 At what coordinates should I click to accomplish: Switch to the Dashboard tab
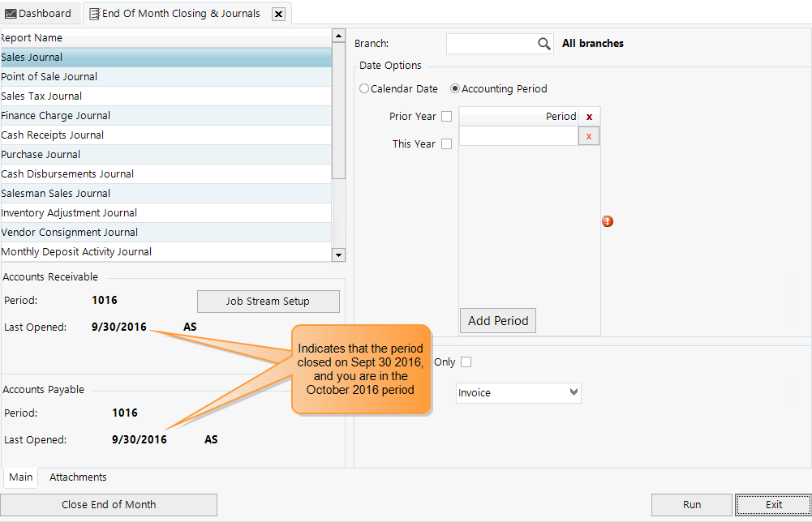38,13
